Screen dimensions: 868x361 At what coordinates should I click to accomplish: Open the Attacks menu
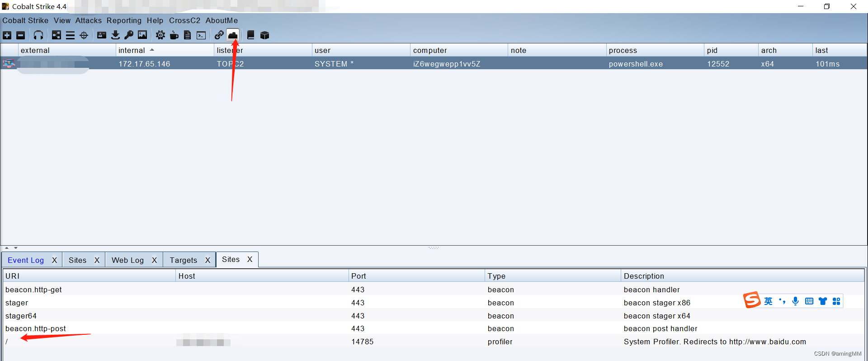click(x=88, y=20)
